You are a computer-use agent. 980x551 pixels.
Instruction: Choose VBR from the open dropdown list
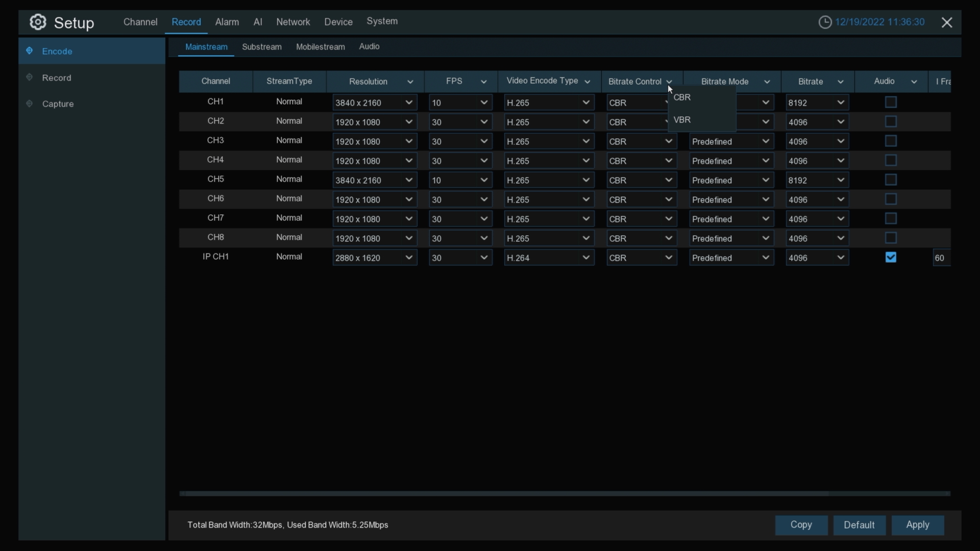(x=702, y=120)
